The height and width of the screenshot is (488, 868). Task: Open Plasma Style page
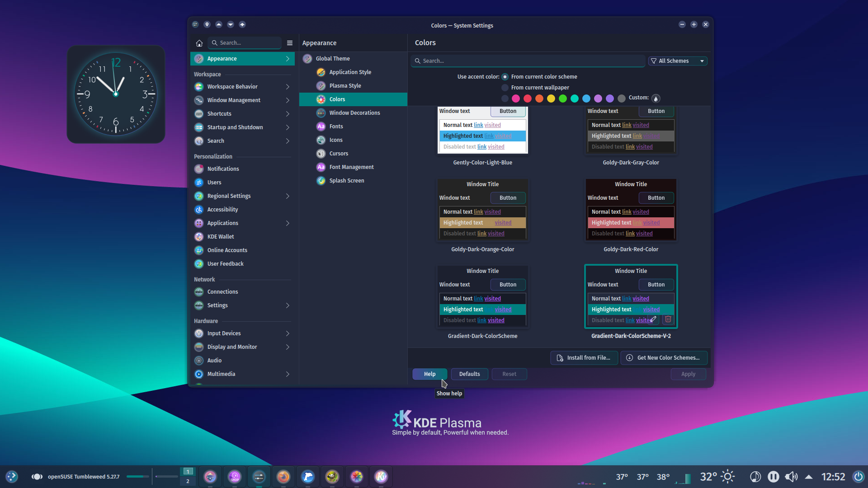point(353,86)
